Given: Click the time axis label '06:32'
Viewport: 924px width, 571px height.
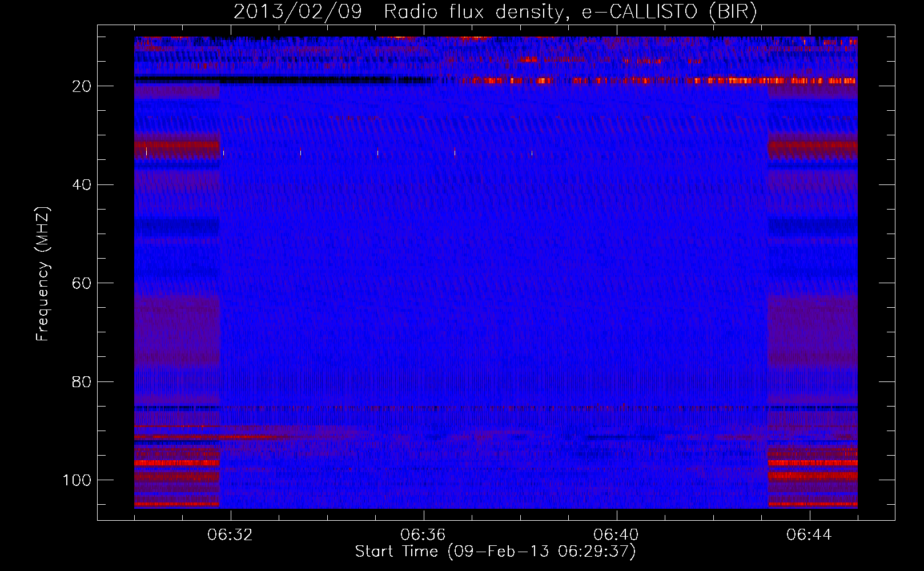Looking at the screenshot, I should pos(230,535).
